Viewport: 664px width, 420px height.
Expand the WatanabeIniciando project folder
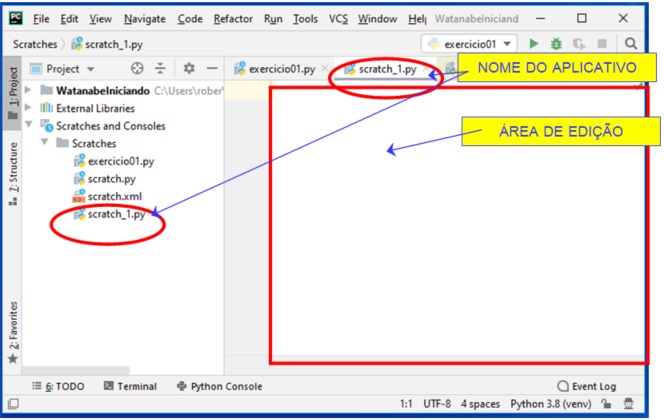tap(29, 90)
